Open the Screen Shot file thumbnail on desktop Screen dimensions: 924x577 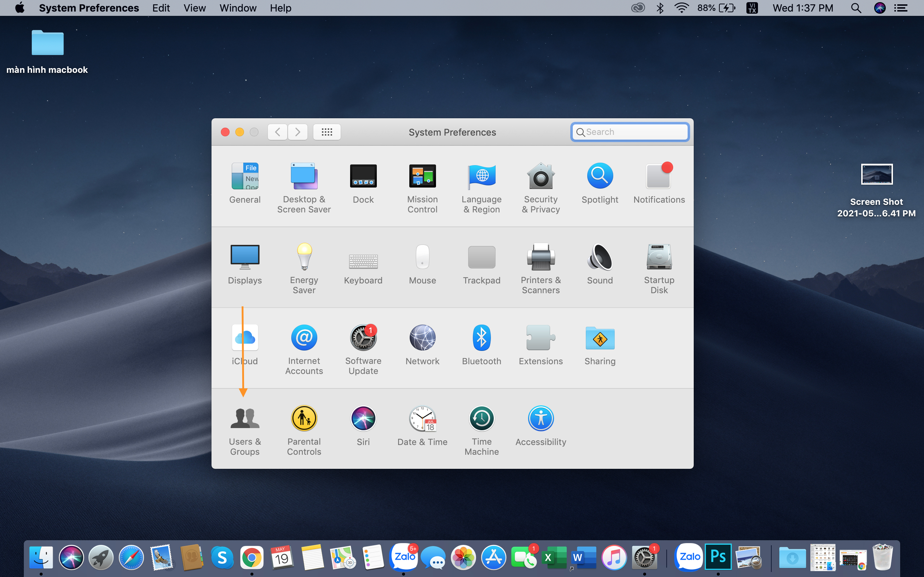click(x=877, y=175)
